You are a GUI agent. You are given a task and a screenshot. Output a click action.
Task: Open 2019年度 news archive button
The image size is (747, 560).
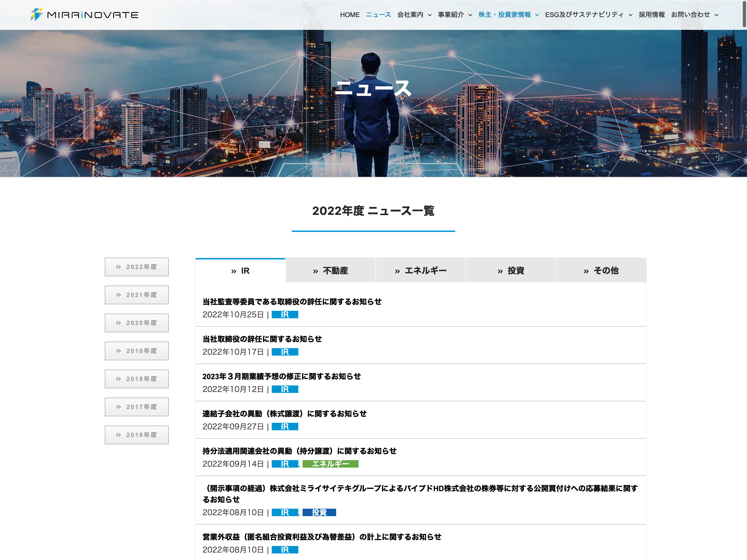pyautogui.click(x=136, y=351)
